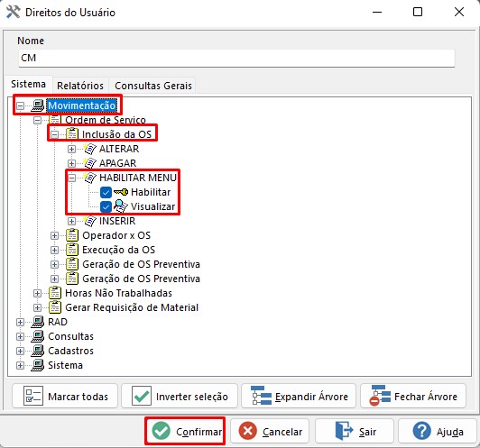The height and width of the screenshot is (448, 480).
Task: Uncheck the Habilitar permission checkbox
Action: point(106,192)
